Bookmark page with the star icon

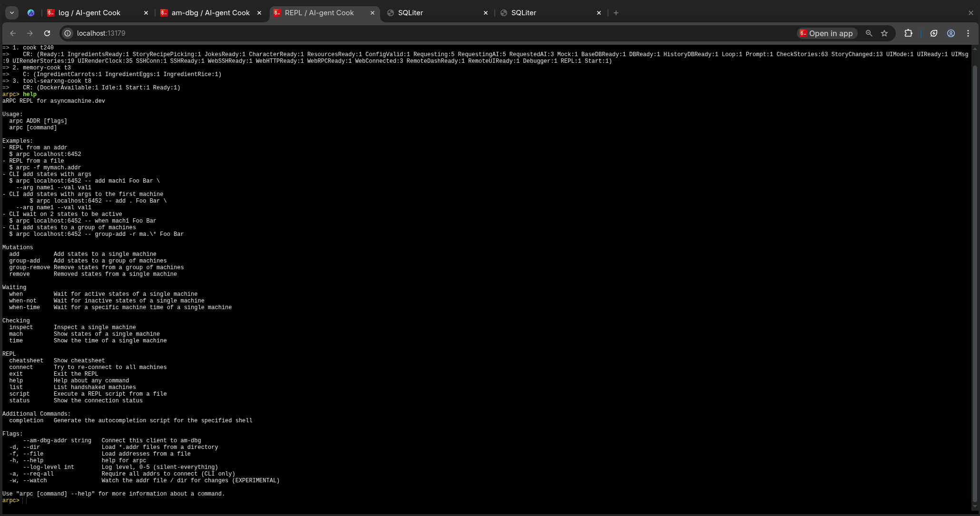point(884,33)
